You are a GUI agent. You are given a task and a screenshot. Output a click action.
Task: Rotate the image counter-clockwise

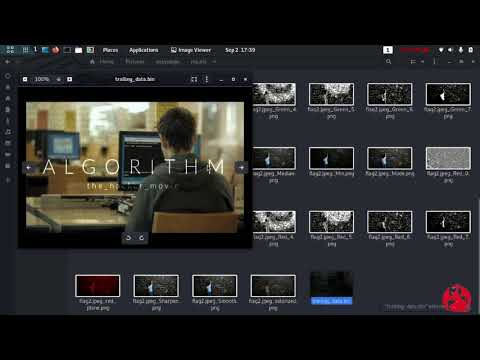click(x=128, y=238)
